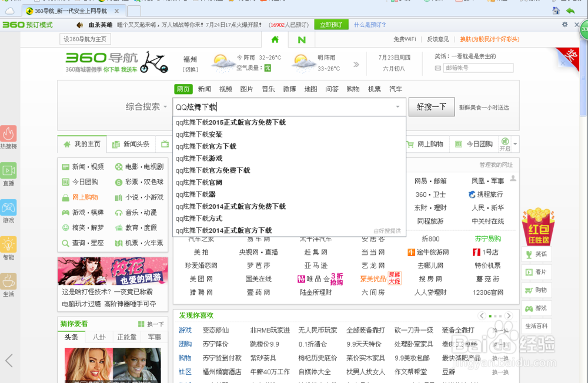The height and width of the screenshot is (383, 588).
Task: Select the 新闻 search tab
Action: (x=205, y=89)
